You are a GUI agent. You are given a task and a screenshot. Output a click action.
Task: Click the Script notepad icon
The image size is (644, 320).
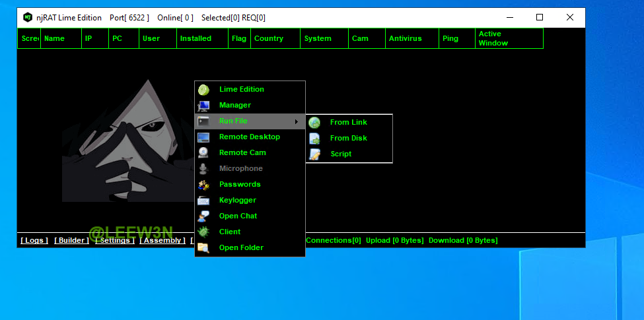pyautogui.click(x=314, y=154)
